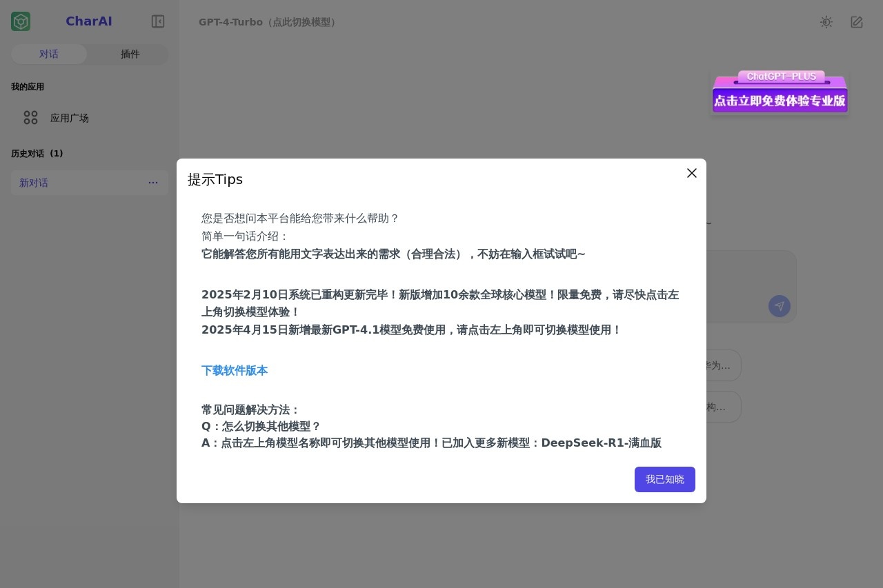Open GPT-4-Turbo model switch dropdown

pos(269,22)
